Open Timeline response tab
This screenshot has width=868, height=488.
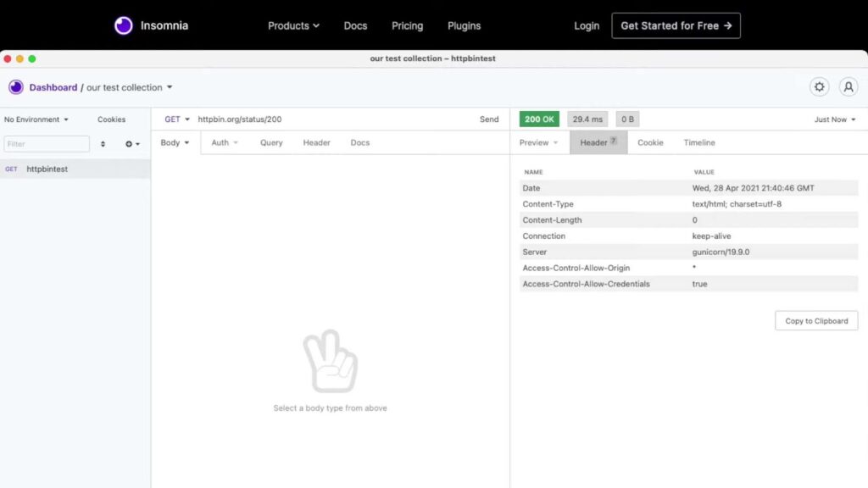[699, 142]
